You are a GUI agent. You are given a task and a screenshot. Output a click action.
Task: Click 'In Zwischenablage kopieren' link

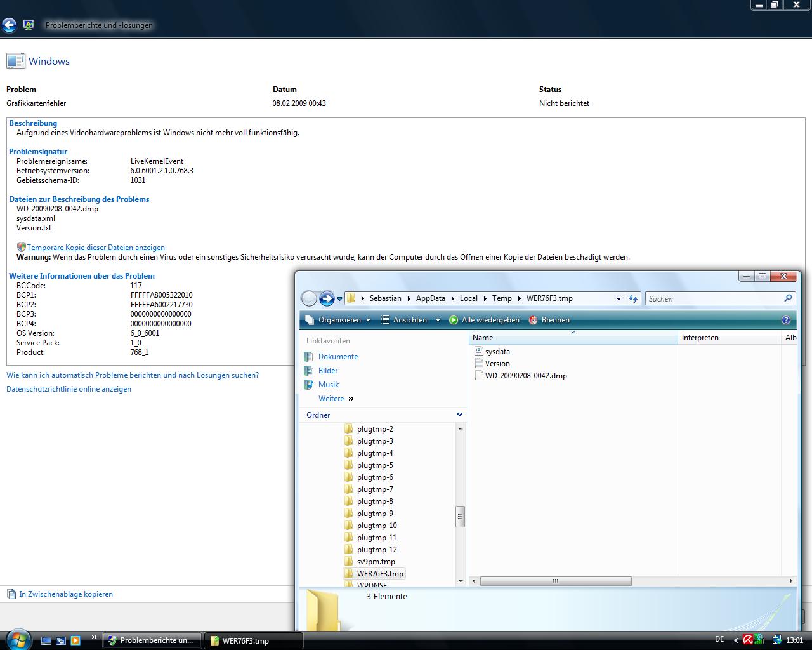[66, 594]
